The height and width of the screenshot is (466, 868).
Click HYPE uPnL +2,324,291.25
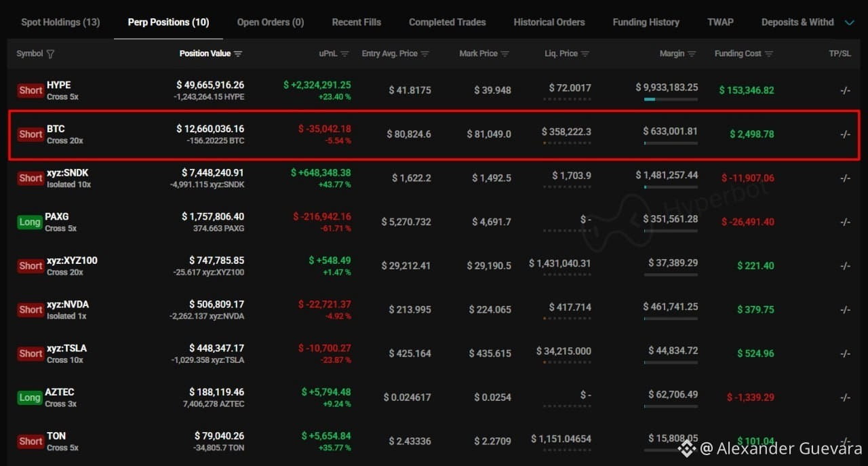tap(317, 85)
